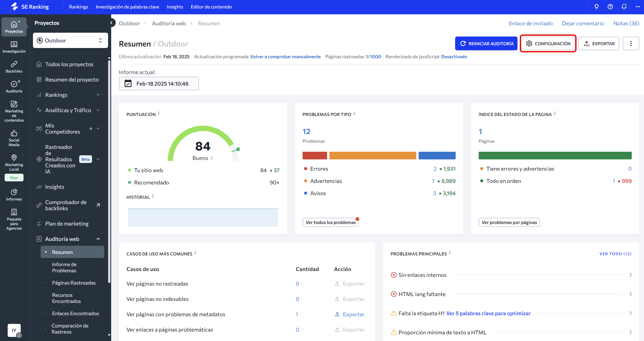Click Ver 5 palabras clave para optimizar
This screenshot has height=341, width=644.
coord(488,313)
